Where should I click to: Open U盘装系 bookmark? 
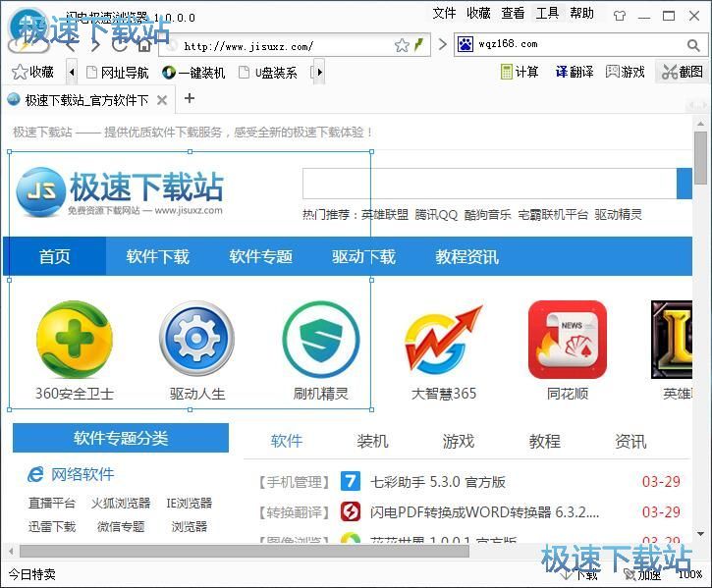pos(268,73)
